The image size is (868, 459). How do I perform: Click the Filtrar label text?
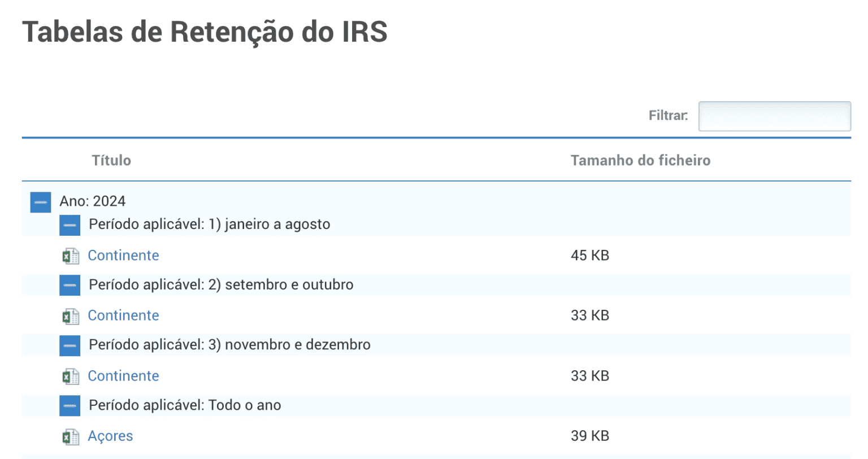click(669, 116)
